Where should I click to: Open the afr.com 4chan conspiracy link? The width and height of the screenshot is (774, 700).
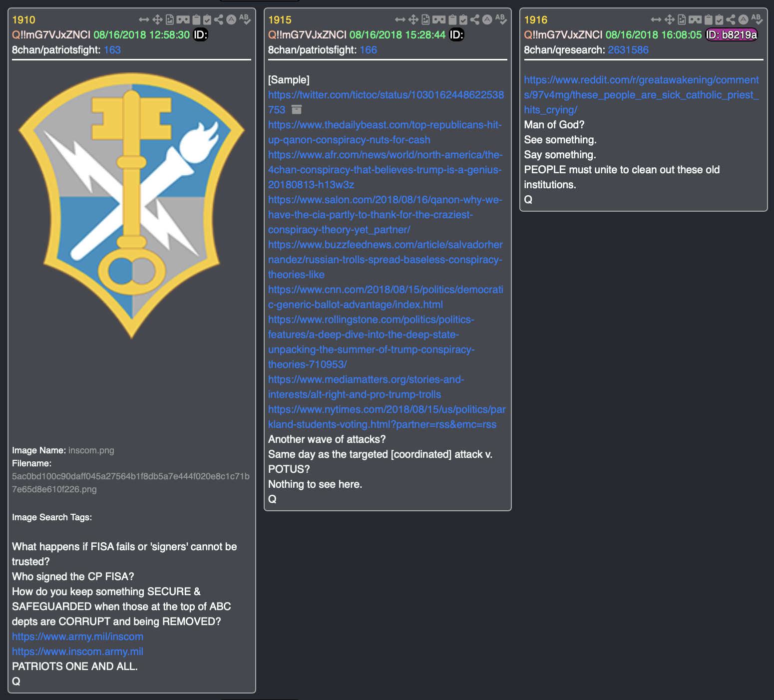coord(385,170)
